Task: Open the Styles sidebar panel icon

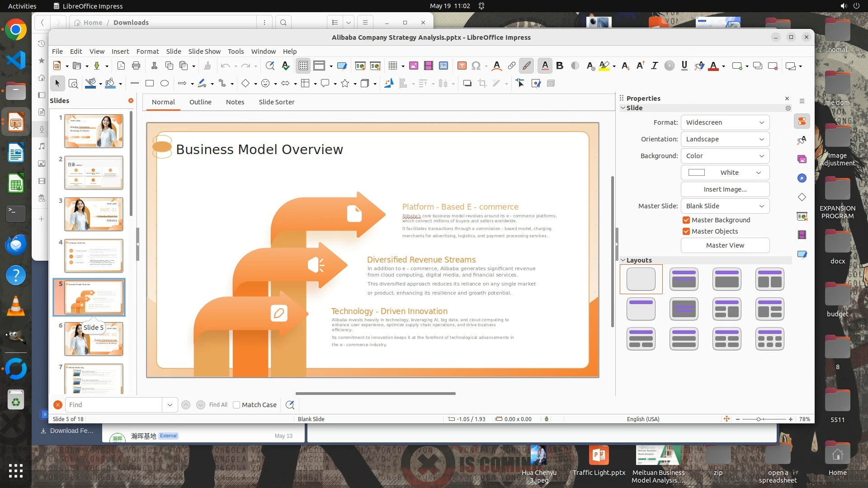Action: [x=802, y=141]
